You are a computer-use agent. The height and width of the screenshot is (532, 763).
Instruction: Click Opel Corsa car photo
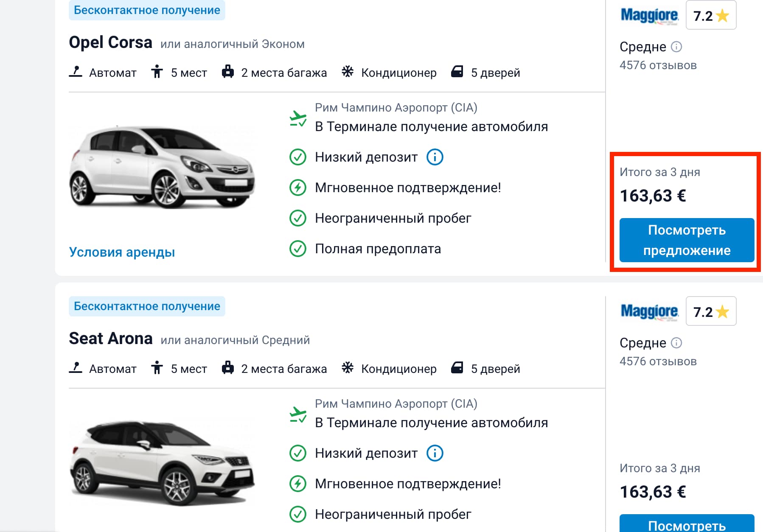click(x=162, y=167)
